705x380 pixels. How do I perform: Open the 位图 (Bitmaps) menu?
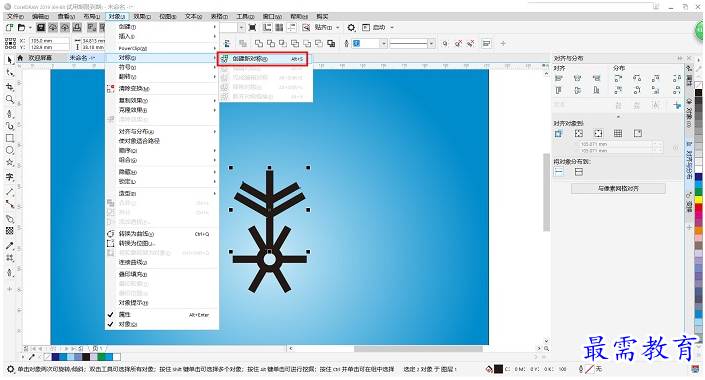click(x=168, y=16)
